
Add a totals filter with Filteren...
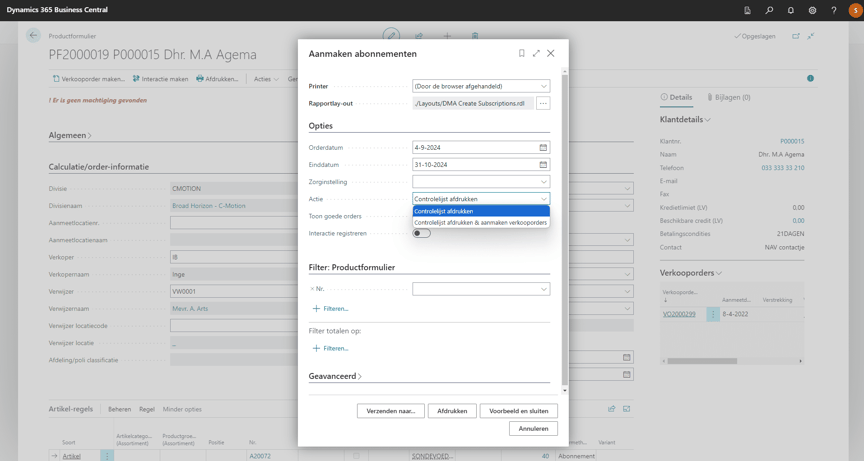pos(330,348)
